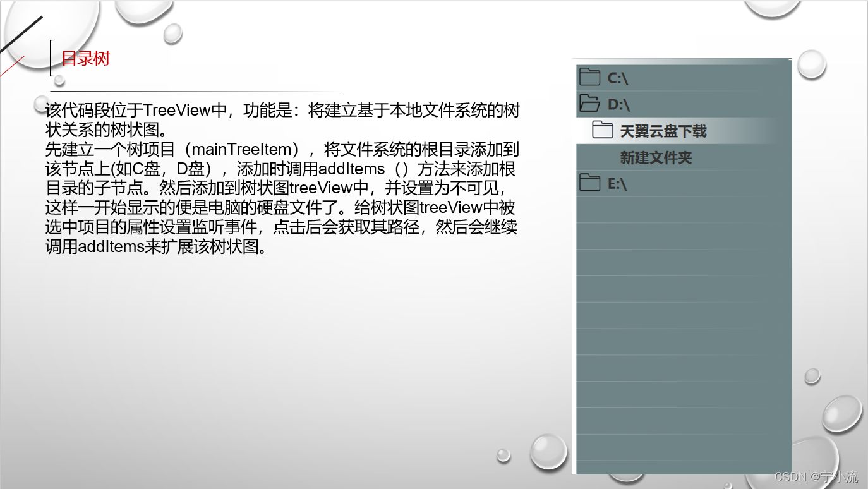
Task: Click the folder icon beside E:\
Action: coord(589,183)
